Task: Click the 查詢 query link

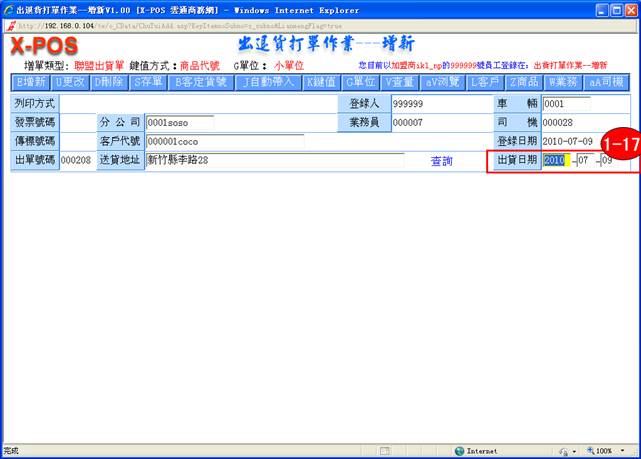Action: point(441,161)
